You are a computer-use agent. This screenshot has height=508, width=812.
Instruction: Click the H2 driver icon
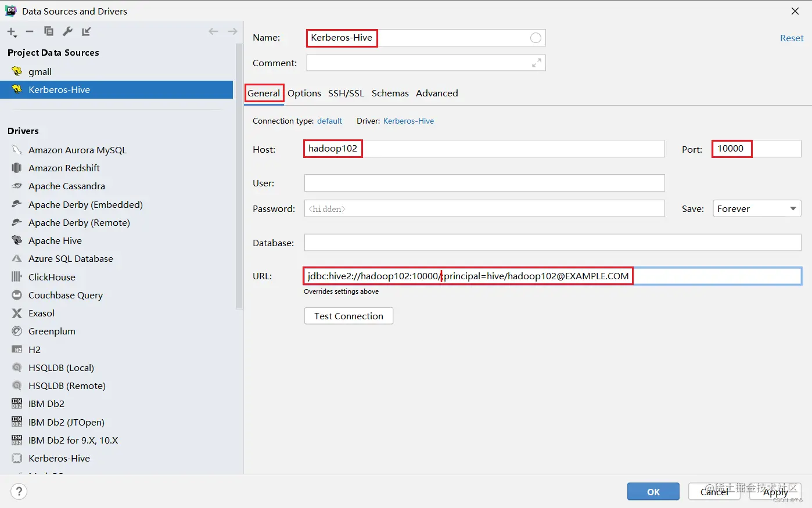17,350
